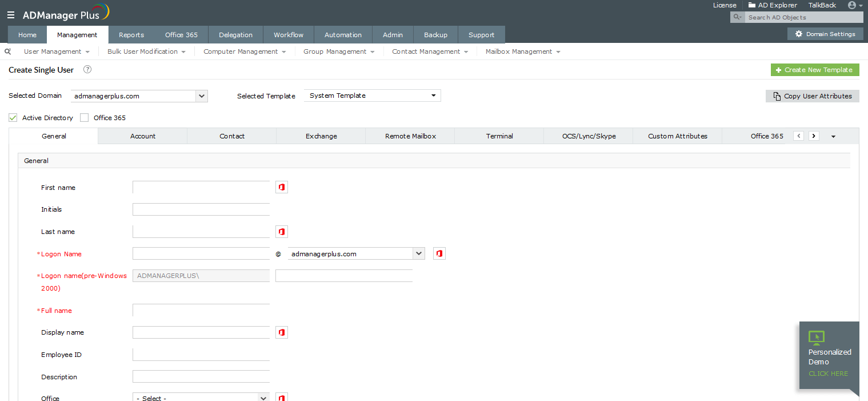Image resolution: width=868 pixels, height=401 pixels.
Task: Click the Office 365 icon next to Office field
Action: 281,396
